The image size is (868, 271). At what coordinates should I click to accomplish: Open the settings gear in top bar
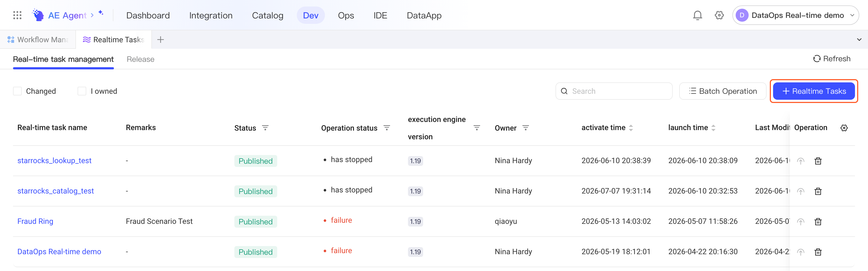tap(719, 15)
